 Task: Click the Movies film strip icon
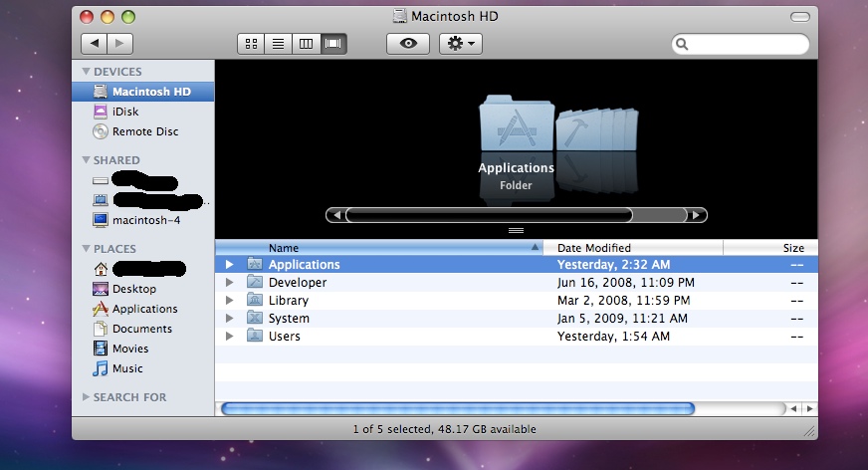[101, 349]
